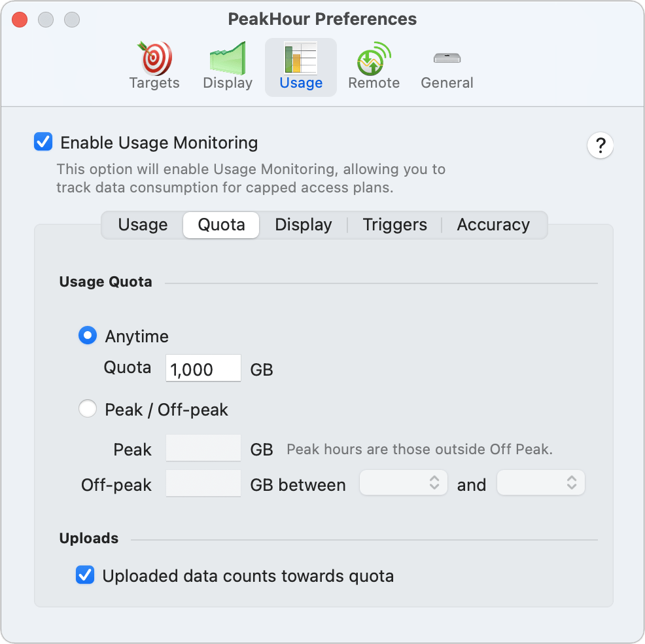Uncheck Uploaded data counts towards quota
Viewport: 645px width, 644px height.
[x=85, y=575]
